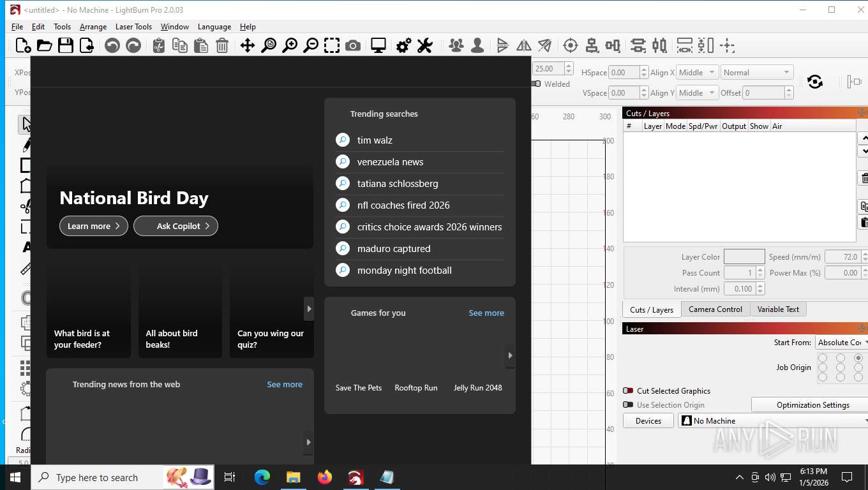
Task: Activate the frame selection zoom icon
Action: [332, 45]
